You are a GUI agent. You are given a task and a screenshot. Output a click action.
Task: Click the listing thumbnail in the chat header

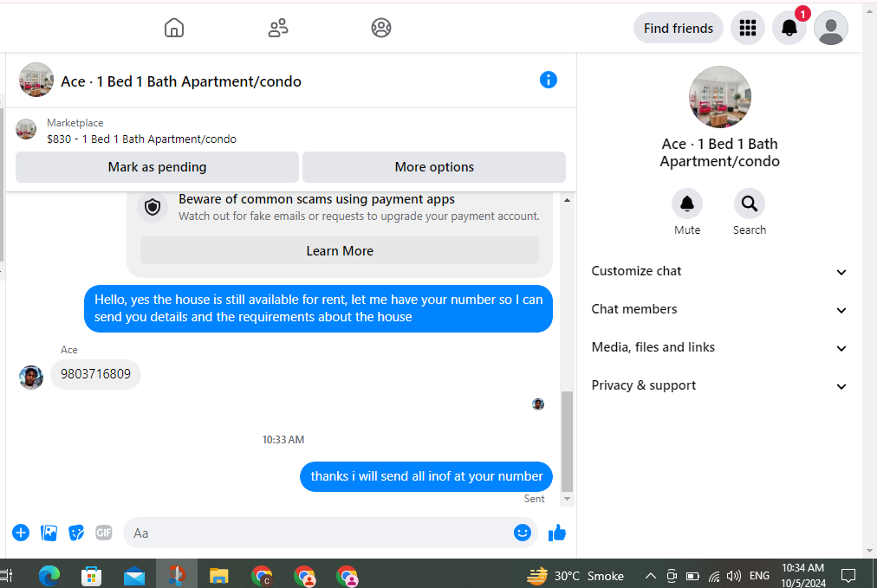tap(36, 80)
